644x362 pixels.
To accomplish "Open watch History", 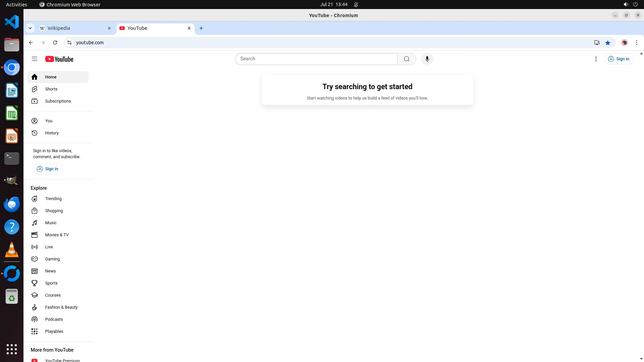I will (52, 133).
